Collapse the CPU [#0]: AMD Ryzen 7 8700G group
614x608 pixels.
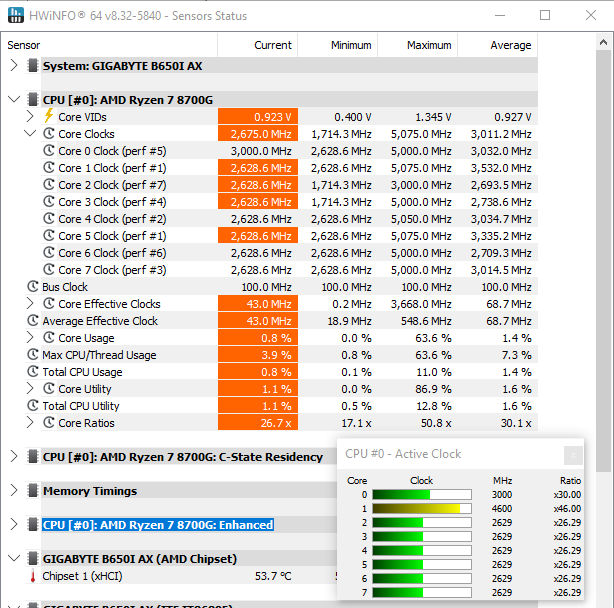point(14,99)
